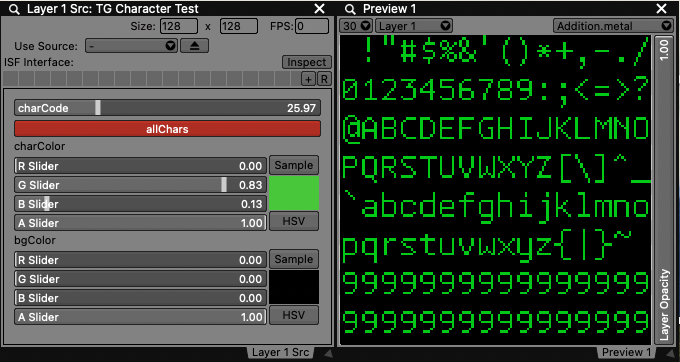Viewport: 680px width, 362px height.
Task: Click the eject icon beside Use Source
Action: click(x=194, y=46)
